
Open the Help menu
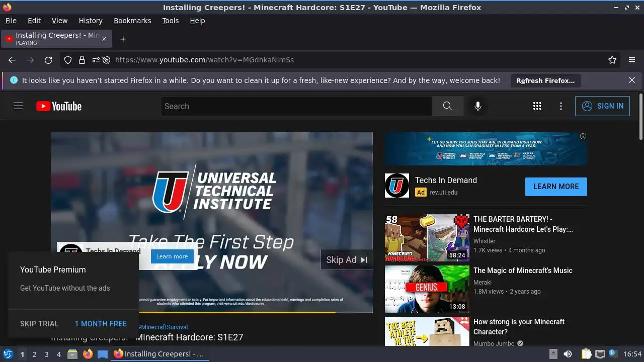pyautogui.click(x=197, y=21)
